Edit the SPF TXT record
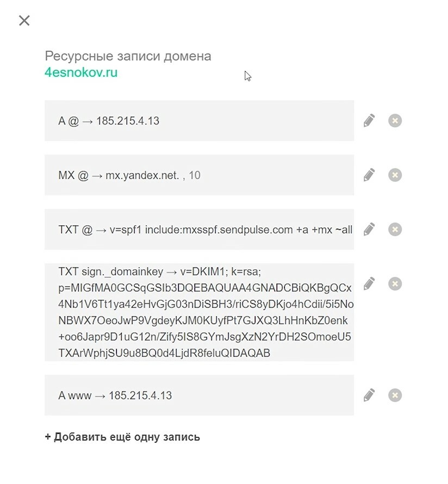This screenshot has width=448, height=484. click(369, 229)
